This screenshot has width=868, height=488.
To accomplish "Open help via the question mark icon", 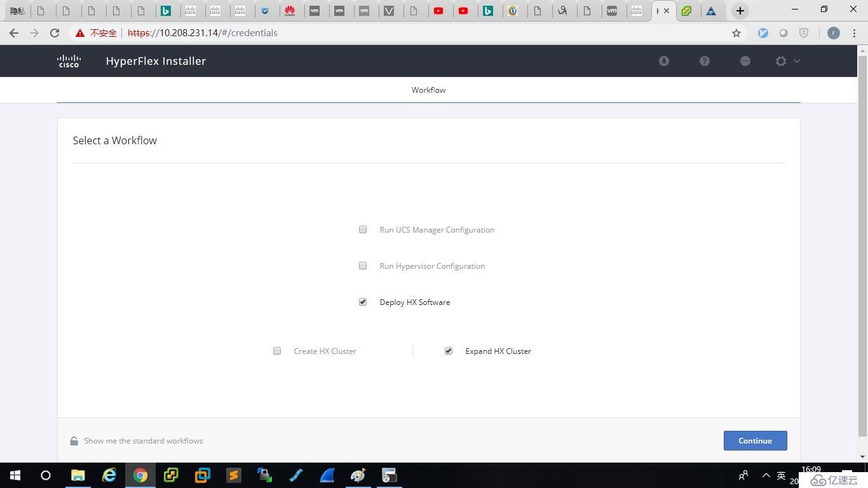I will tap(705, 61).
